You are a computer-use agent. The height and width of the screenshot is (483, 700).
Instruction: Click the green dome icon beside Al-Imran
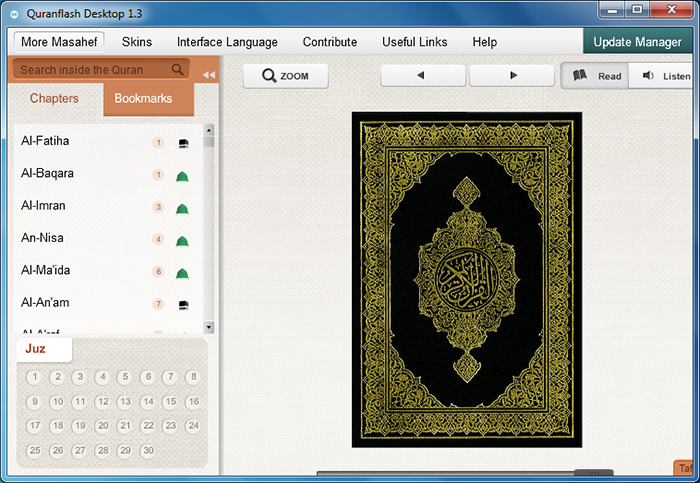click(x=182, y=209)
